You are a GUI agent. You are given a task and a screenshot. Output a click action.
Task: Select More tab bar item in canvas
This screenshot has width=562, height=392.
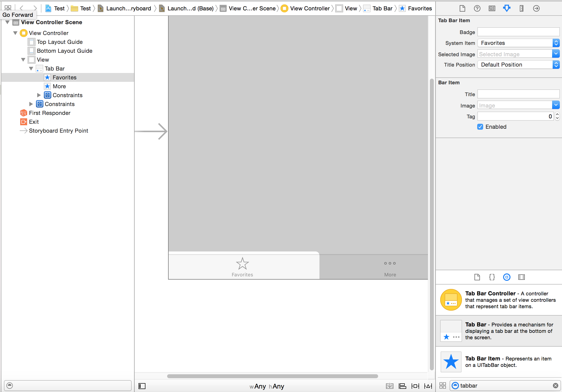[x=389, y=267]
